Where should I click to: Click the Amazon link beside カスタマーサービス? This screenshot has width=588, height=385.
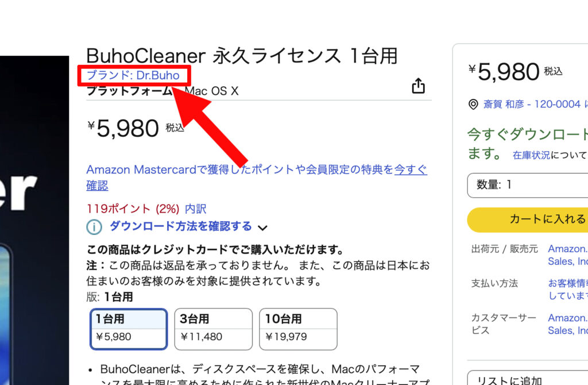tap(567, 324)
